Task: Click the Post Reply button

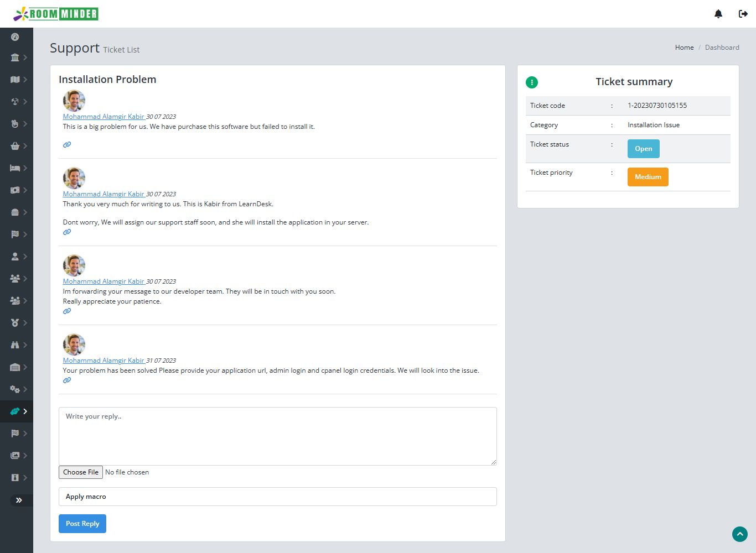Action: point(82,524)
